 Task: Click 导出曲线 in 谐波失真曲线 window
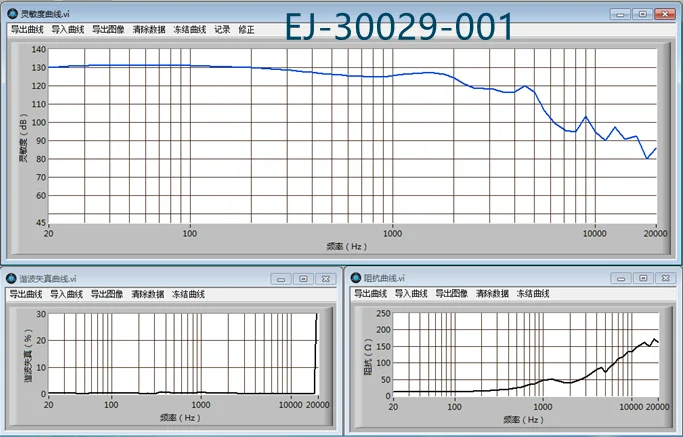coord(26,295)
